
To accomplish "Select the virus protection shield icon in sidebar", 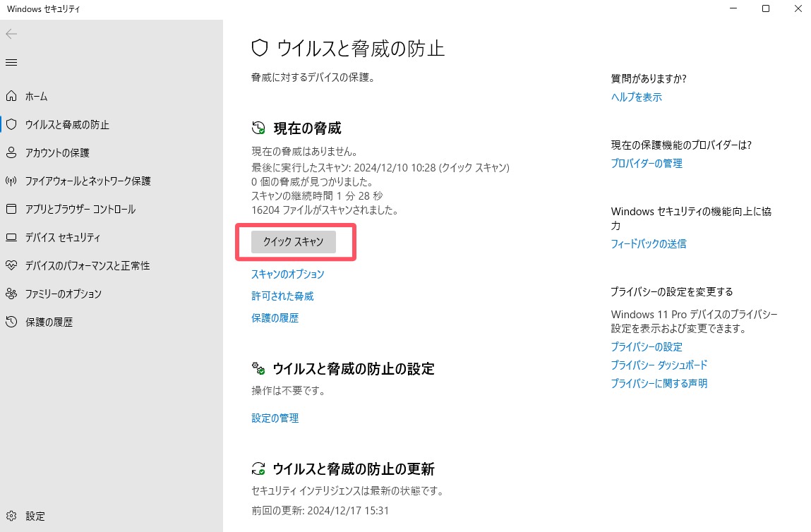I will [11, 124].
